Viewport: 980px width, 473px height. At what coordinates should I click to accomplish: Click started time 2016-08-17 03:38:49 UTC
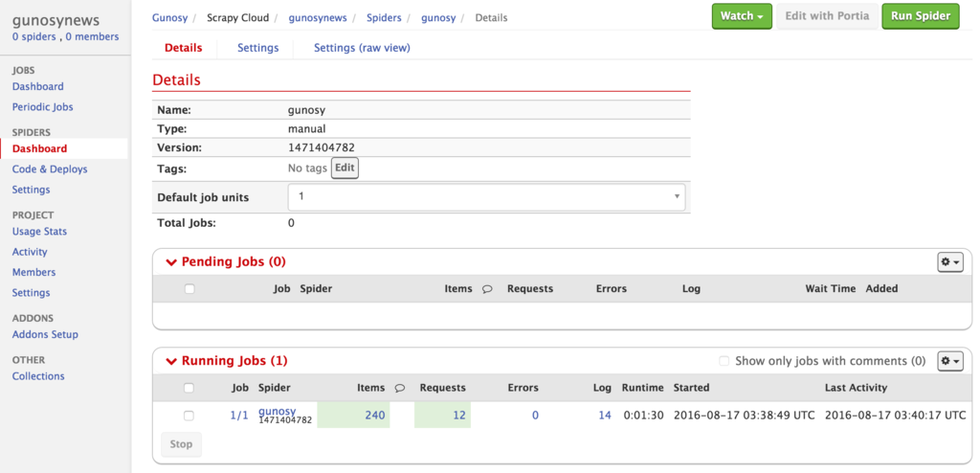click(744, 416)
